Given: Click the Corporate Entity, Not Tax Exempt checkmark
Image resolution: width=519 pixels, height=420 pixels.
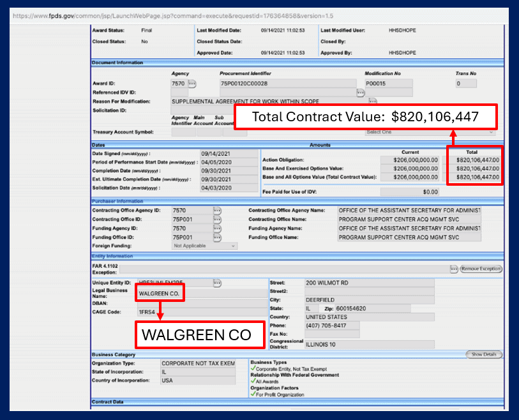Looking at the screenshot, I should click(253, 368).
